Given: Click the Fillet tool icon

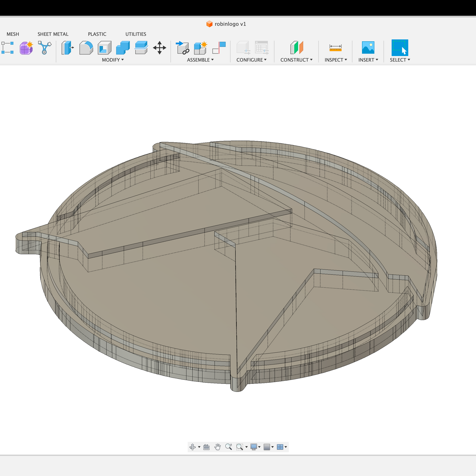Looking at the screenshot, I should pos(86,47).
